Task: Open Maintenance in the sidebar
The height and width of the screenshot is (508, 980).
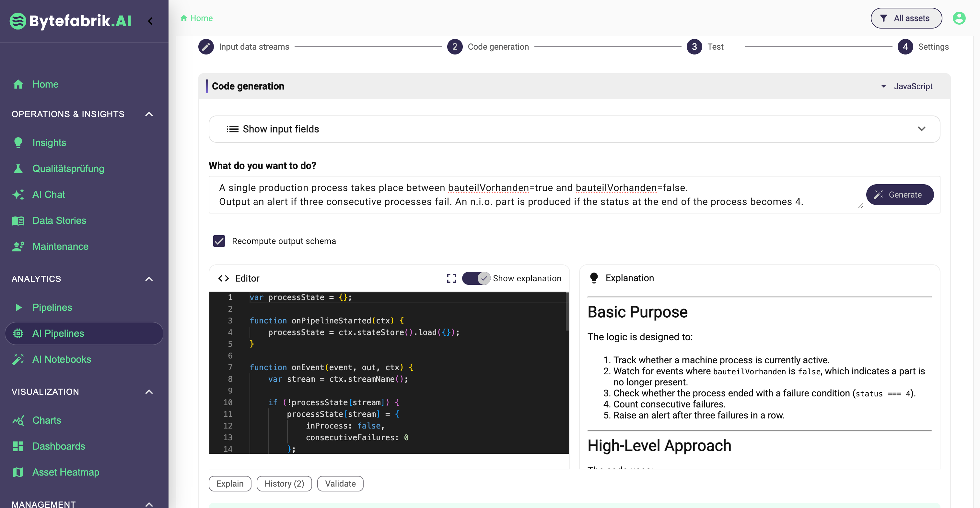Action: (60, 247)
